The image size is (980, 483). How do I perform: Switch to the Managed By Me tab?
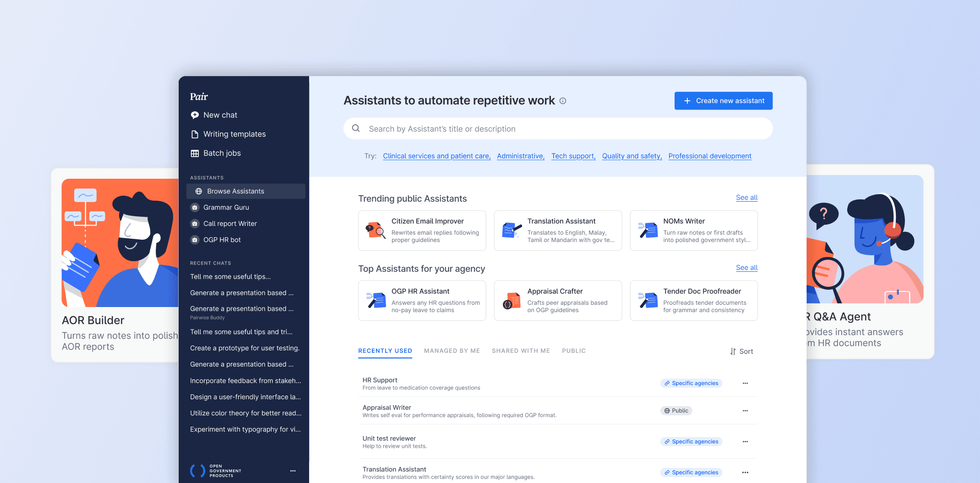tap(452, 351)
